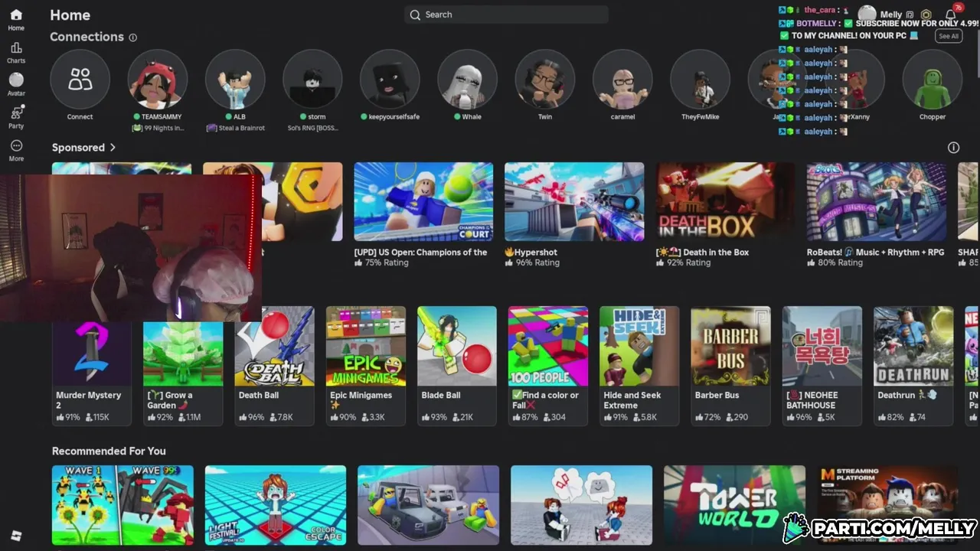
Task: Click the Connections info icon
Action: [x=133, y=37]
